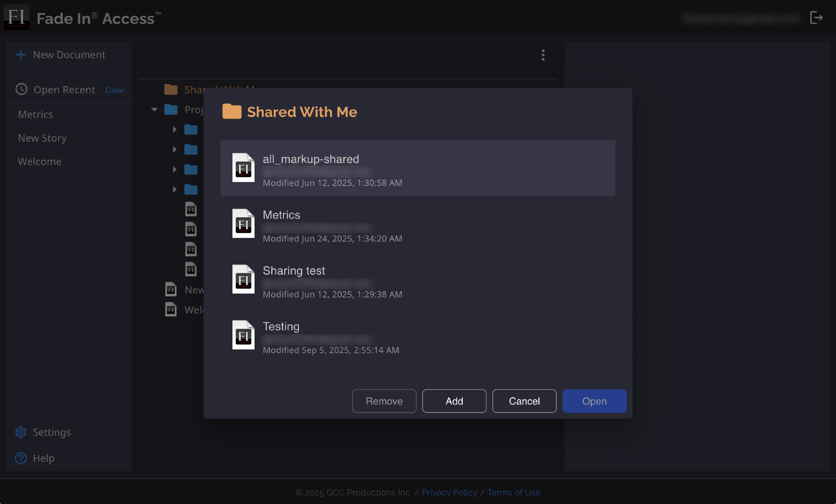The image size is (836, 504).
Task: Open the three-dot options menu
Action: coord(543,55)
